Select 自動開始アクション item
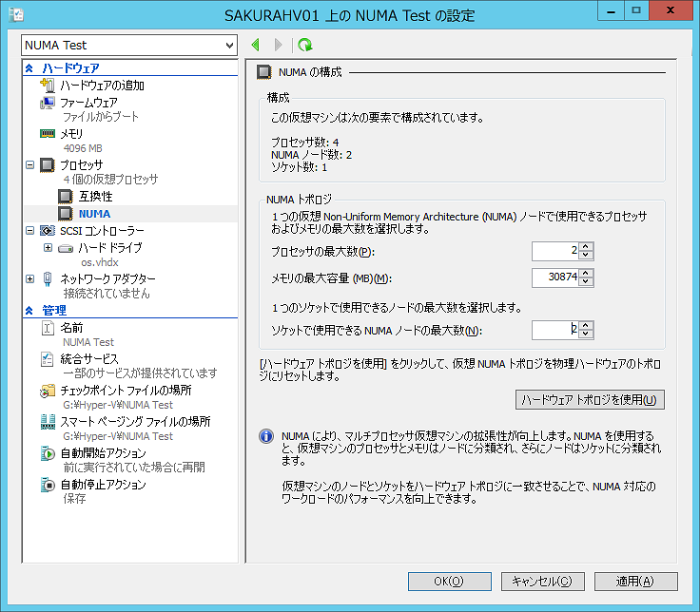Viewport: 700px width, 612px height. [x=103, y=453]
